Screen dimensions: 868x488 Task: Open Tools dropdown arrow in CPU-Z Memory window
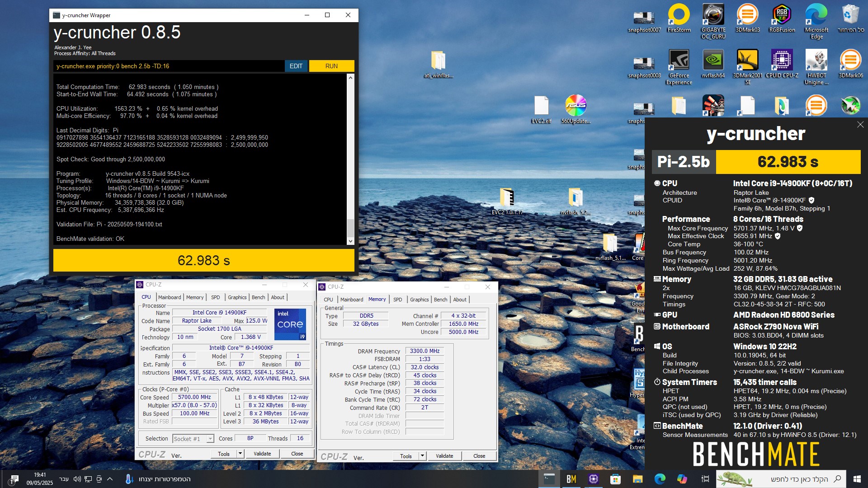click(422, 456)
